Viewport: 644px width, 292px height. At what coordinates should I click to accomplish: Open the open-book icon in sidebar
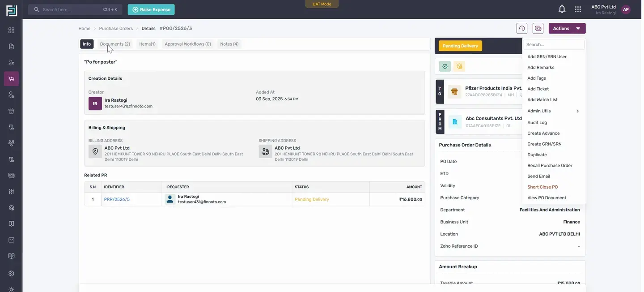click(x=11, y=256)
